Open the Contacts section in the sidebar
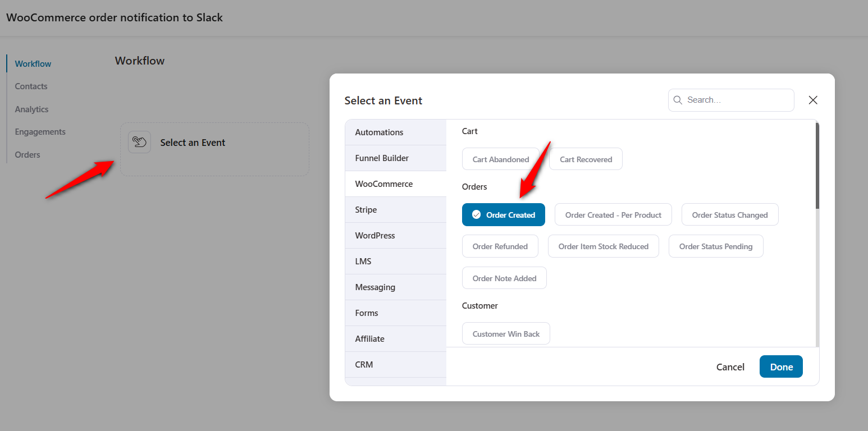Viewport: 868px width, 431px height. pos(31,86)
